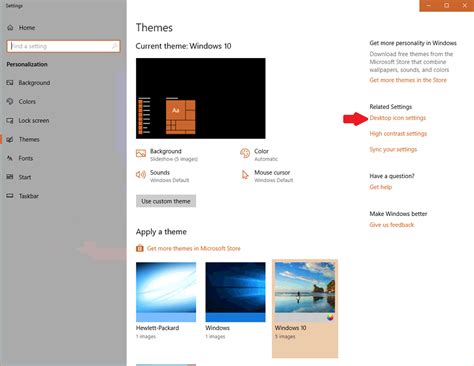Open Get more themes in the Store link
Viewport: 474px width, 366px height.
pyautogui.click(x=408, y=80)
